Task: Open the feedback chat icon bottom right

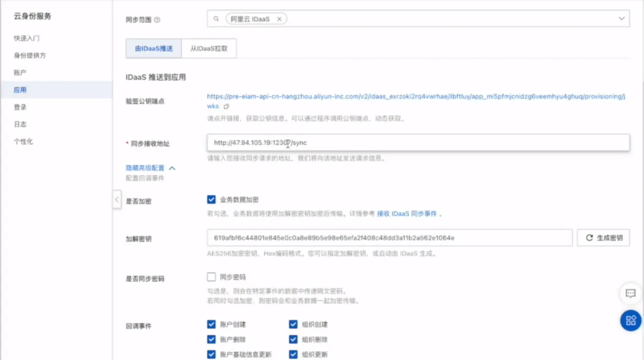Action: click(630, 294)
